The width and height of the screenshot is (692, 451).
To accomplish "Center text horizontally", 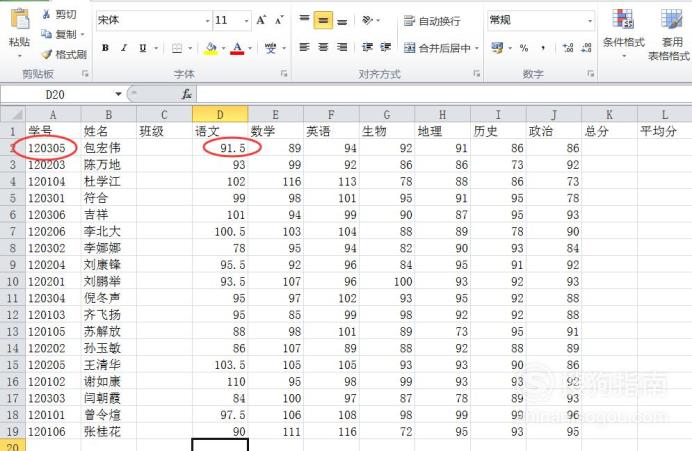I will tap(323, 47).
